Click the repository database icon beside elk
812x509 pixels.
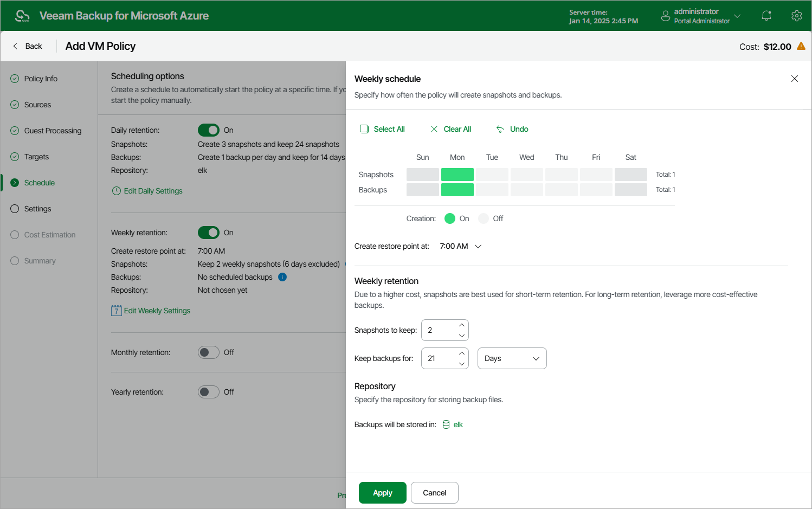pyautogui.click(x=446, y=424)
